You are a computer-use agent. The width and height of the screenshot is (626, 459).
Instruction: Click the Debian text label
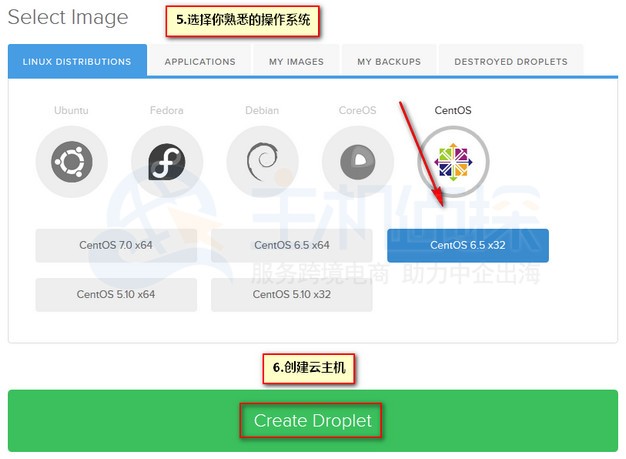pos(262,110)
